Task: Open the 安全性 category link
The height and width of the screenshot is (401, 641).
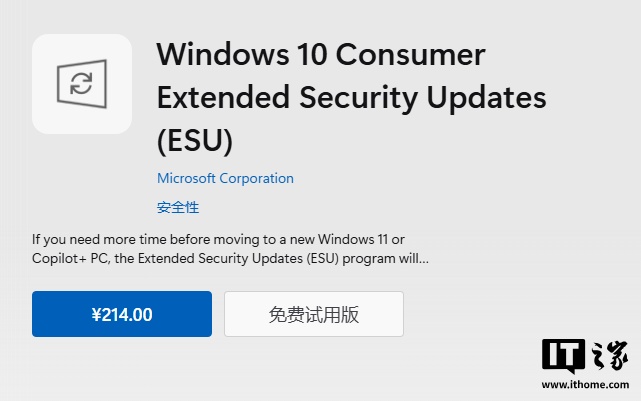Action: click(x=178, y=208)
